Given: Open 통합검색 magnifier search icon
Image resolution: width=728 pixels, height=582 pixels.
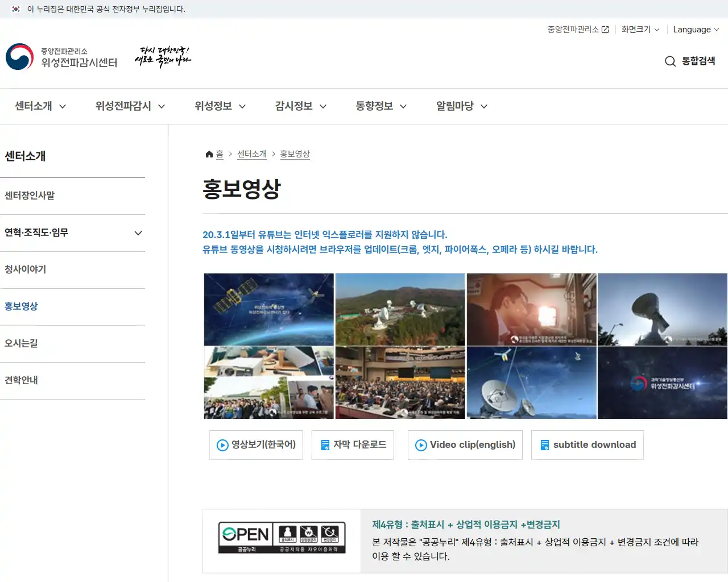Looking at the screenshot, I should click(x=671, y=61).
